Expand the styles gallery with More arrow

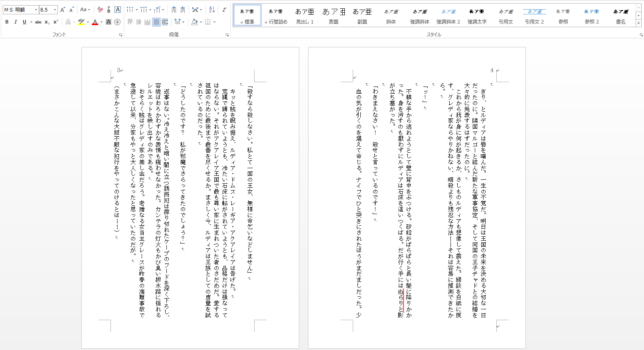click(x=638, y=23)
